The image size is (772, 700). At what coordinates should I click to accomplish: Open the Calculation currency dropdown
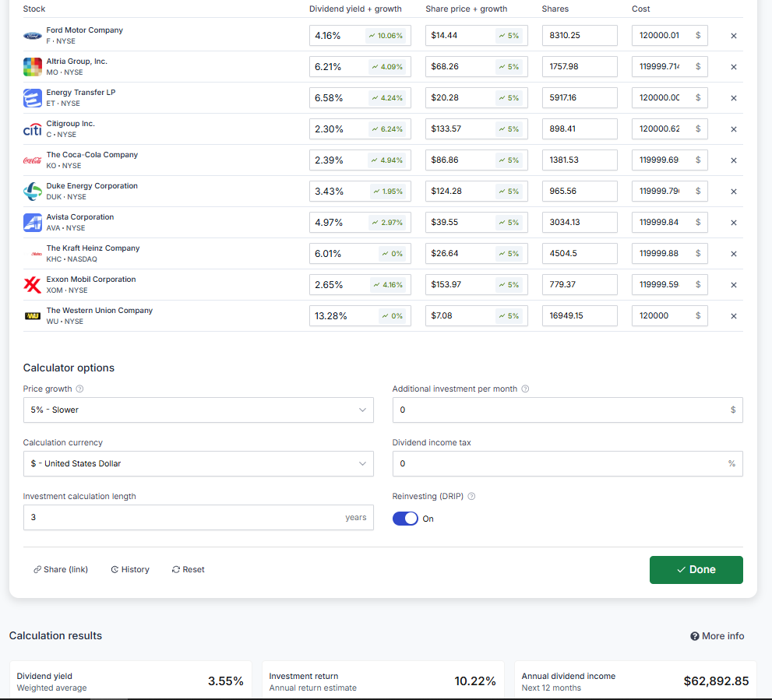coord(199,464)
